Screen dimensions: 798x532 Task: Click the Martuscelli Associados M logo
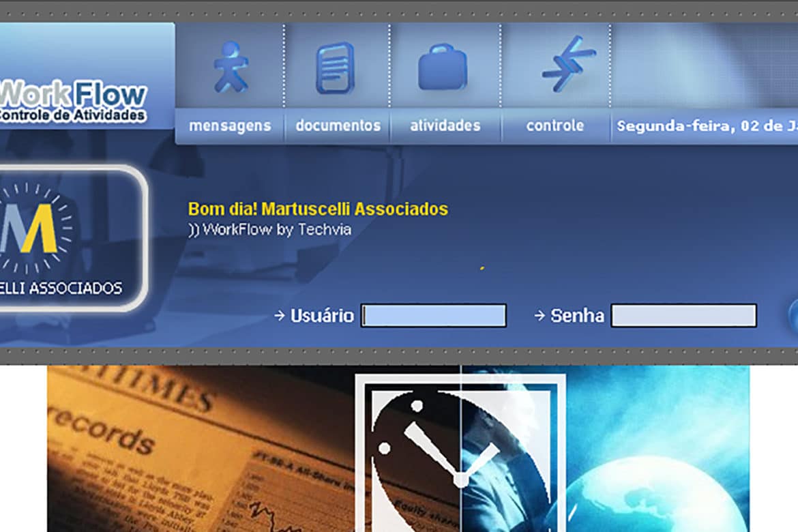[x=73, y=238]
